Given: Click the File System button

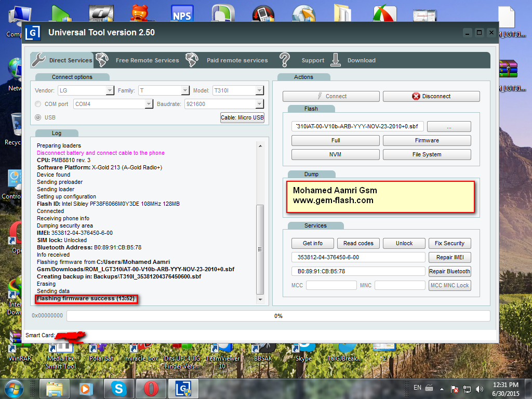Looking at the screenshot, I should [x=427, y=154].
